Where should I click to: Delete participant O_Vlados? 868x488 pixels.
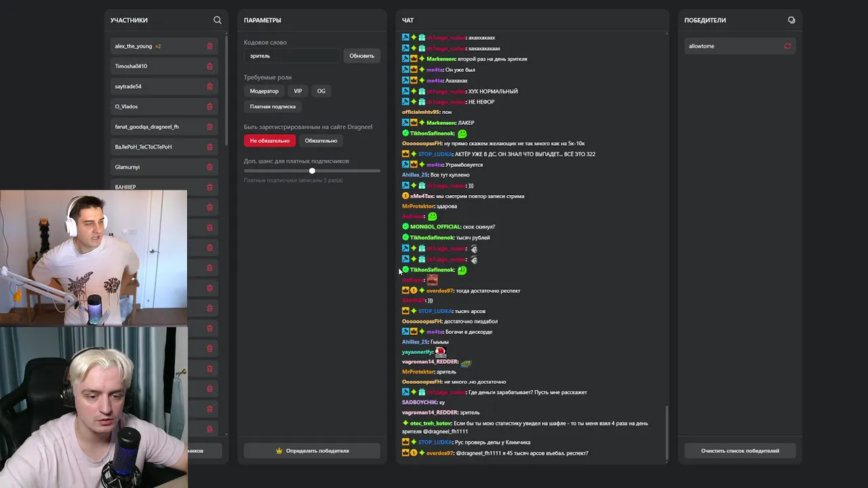click(210, 106)
